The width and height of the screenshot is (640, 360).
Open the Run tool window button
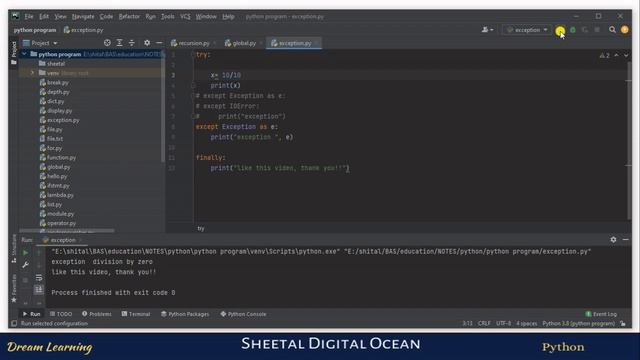31,314
